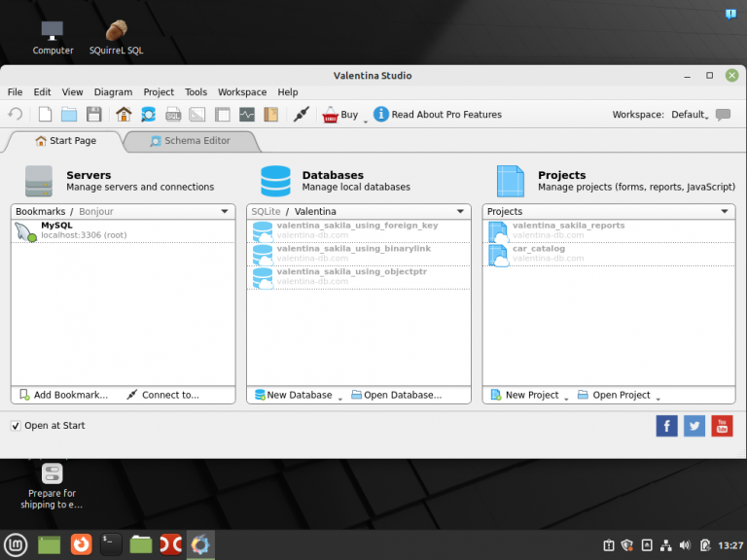
Task: Expand the Bookmarks / Bonjour dropdown
Action: [x=225, y=211]
